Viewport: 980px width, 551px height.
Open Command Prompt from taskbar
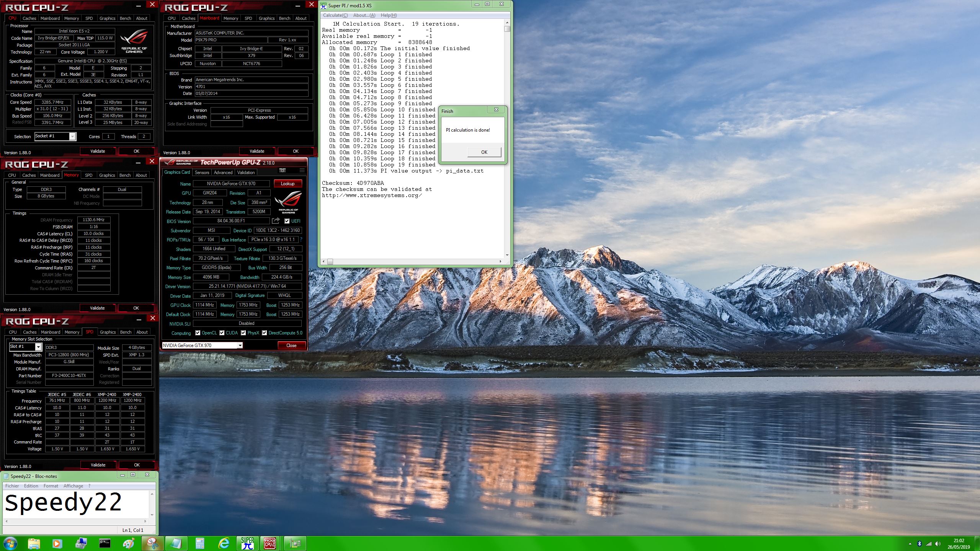click(105, 543)
